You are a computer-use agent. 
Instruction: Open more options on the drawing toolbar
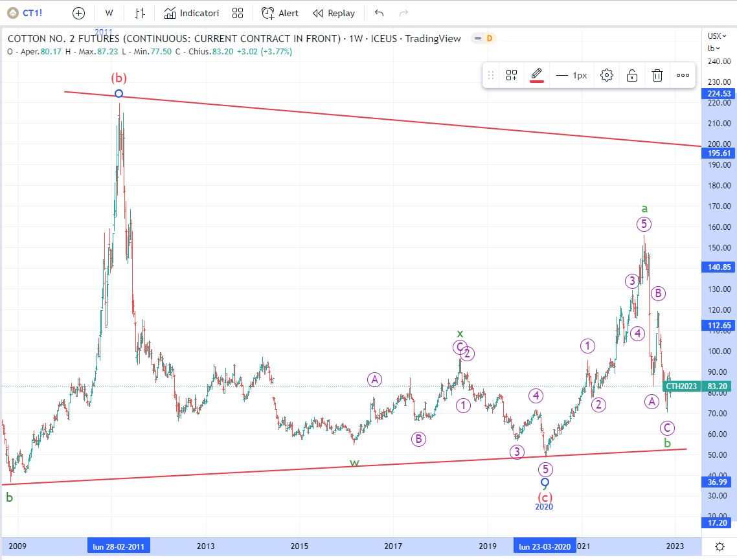(683, 75)
